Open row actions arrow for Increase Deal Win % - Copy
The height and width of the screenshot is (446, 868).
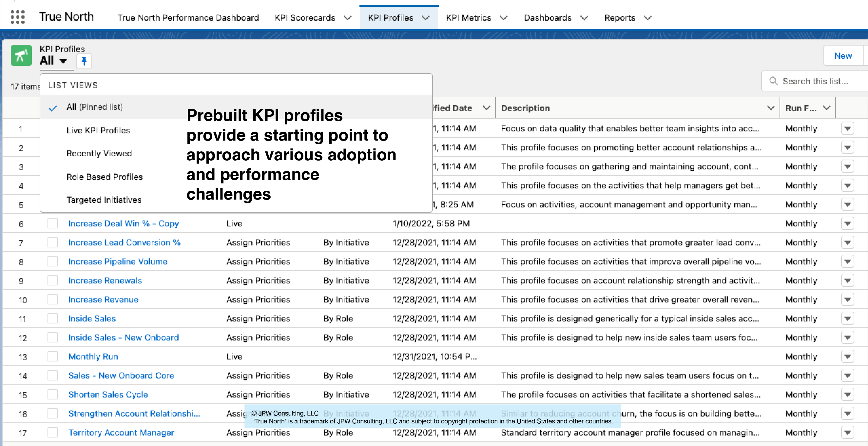[x=847, y=223]
